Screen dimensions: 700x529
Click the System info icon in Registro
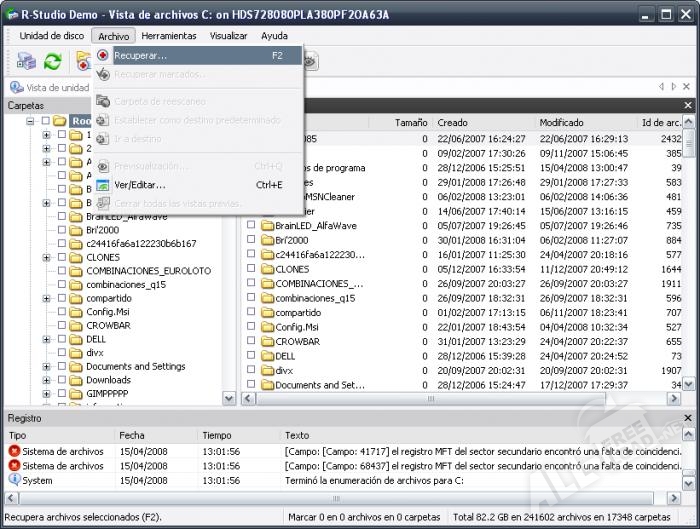tap(14, 479)
